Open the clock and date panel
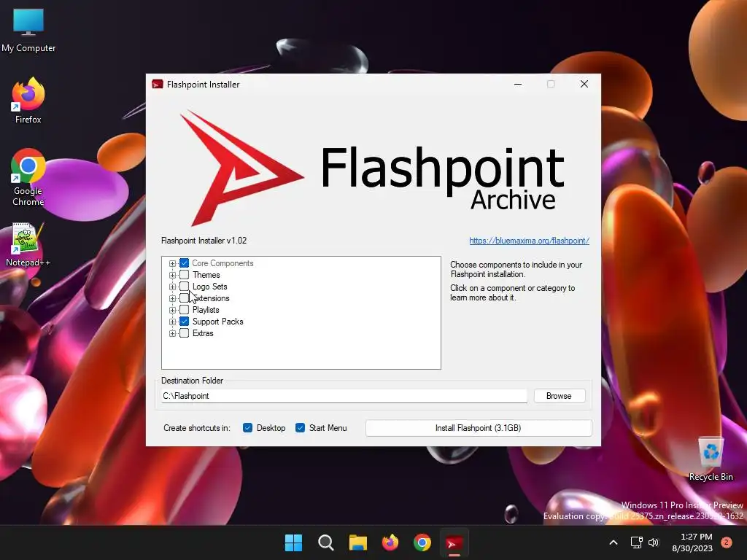The image size is (747, 560). tap(692, 542)
